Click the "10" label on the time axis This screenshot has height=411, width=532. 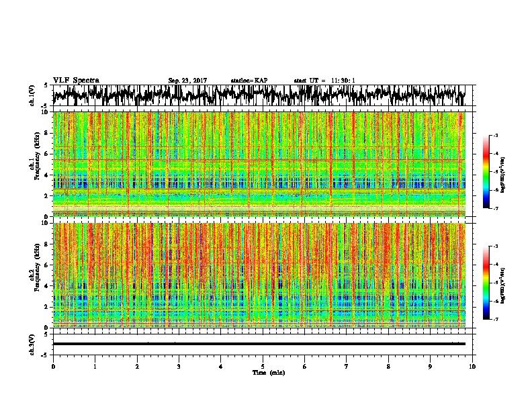click(472, 367)
